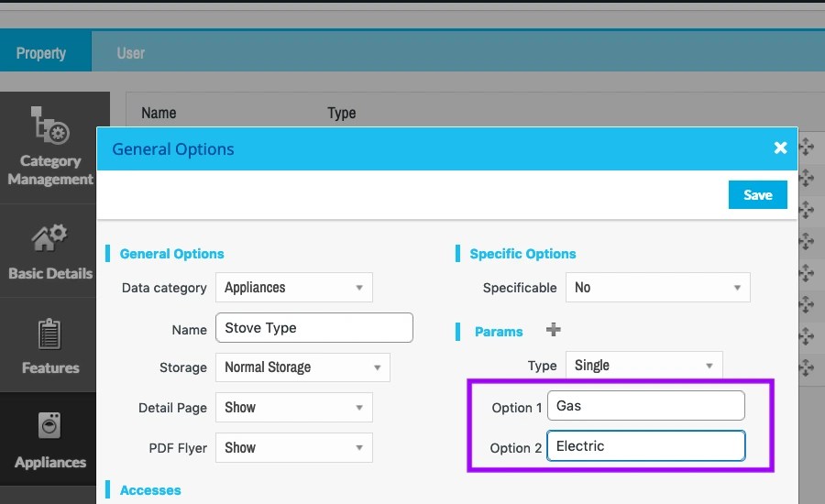Viewport: 825px width, 504px height.
Task: Click the Option 1 Gas field
Action: (x=645, y=406)
